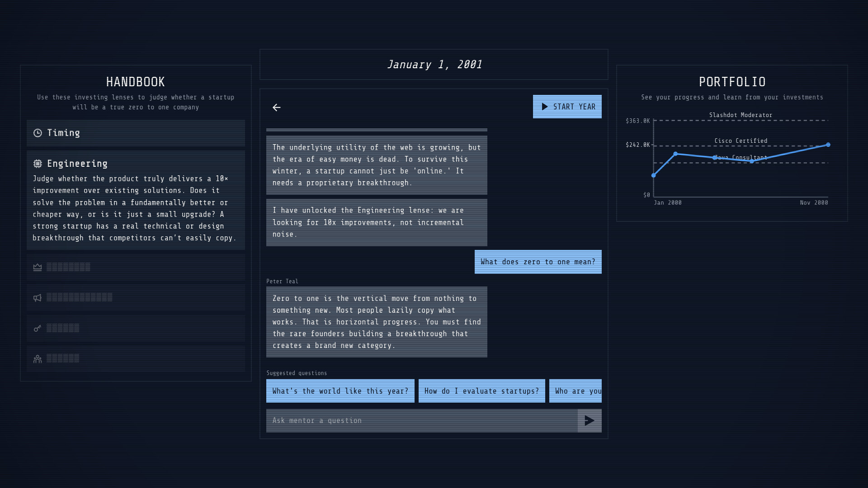The height and width of the screenshot is (488, 868).
Task: Click the key icon for the locked lens
Action: (38, 328)
